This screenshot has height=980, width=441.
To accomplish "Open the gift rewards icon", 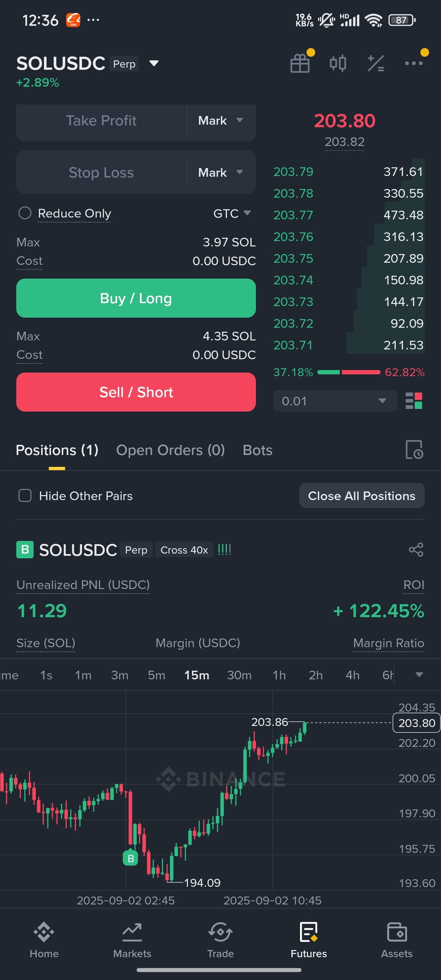I will click(300, 63).
